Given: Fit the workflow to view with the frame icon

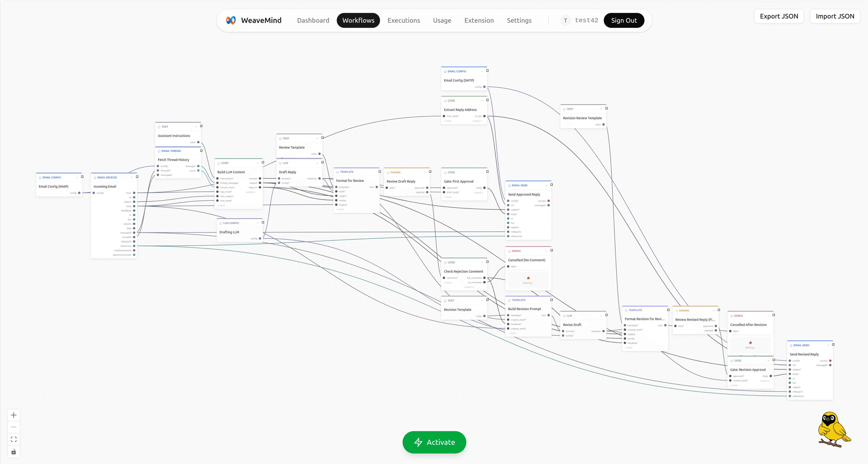Looking at the screenshot, I should point(13,439).
